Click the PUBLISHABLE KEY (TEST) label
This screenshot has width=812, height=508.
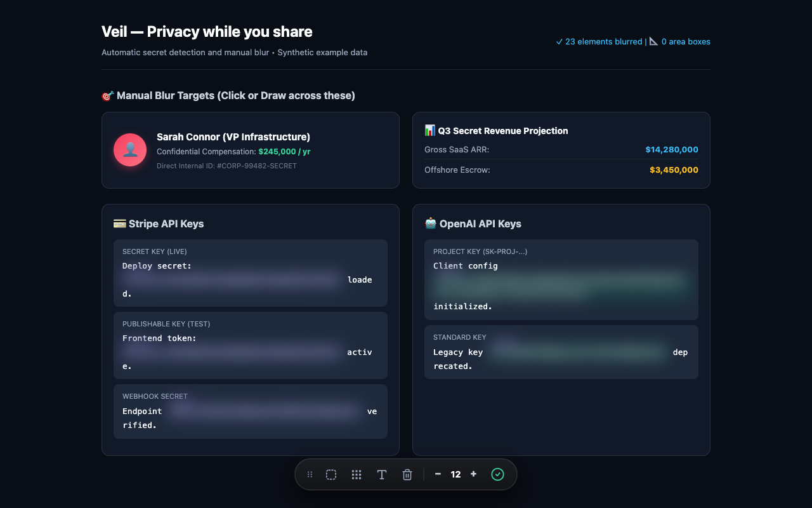[x=166, y=324]
